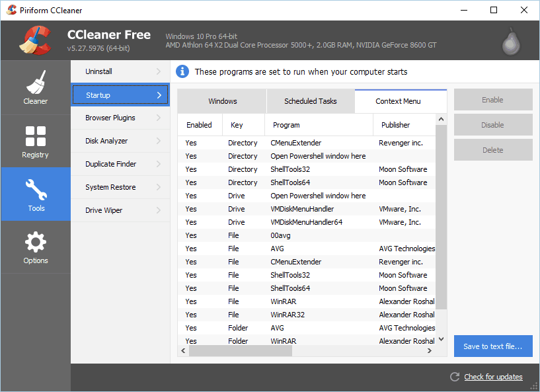Click the refresh icon beside Check for updates

click(454, 377)
